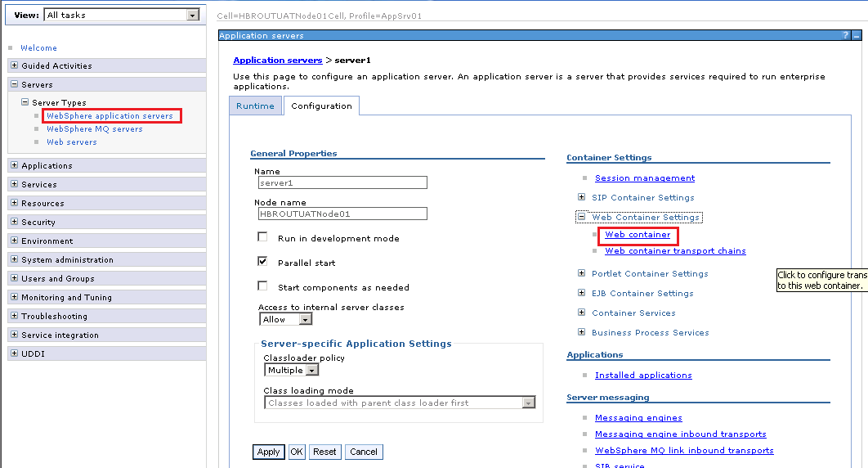Open Web container transport chains link
The image size is (868, 468).
[x=675, y=251]
